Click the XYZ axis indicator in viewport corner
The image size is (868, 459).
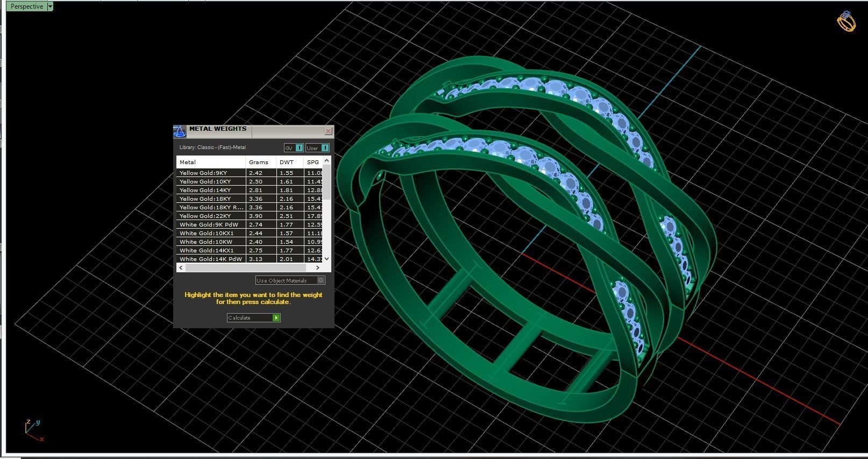(x=33, y=430)
